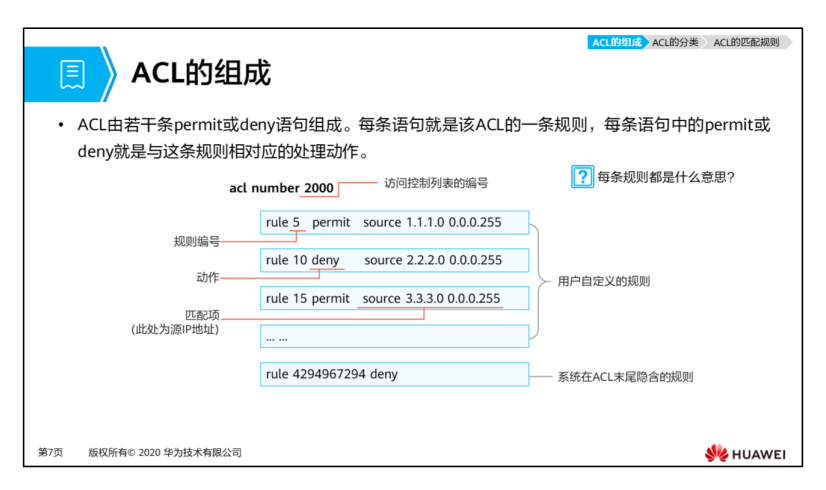Click the Huawei logo
Image resolution: width=826 pixels, height=490 pixels.
(745, 454)
